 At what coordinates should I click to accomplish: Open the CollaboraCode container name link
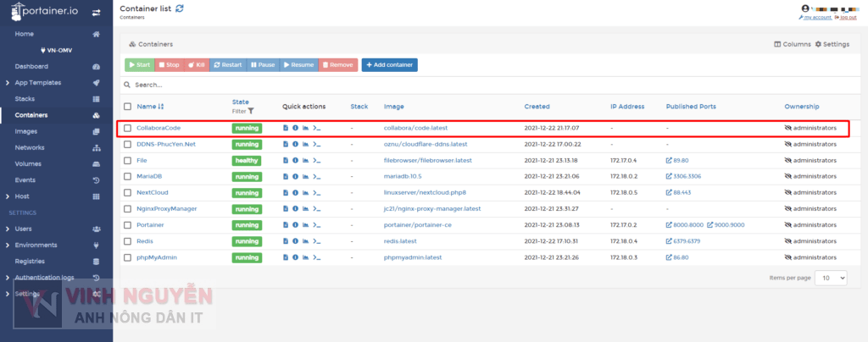(x=159, y=128)
